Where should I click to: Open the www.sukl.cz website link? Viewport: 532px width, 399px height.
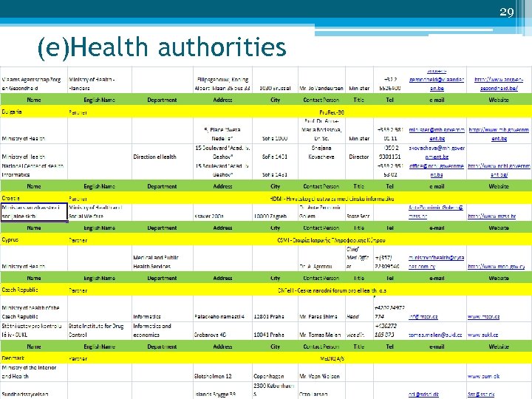pyautogui.click(x=482, y=335)
